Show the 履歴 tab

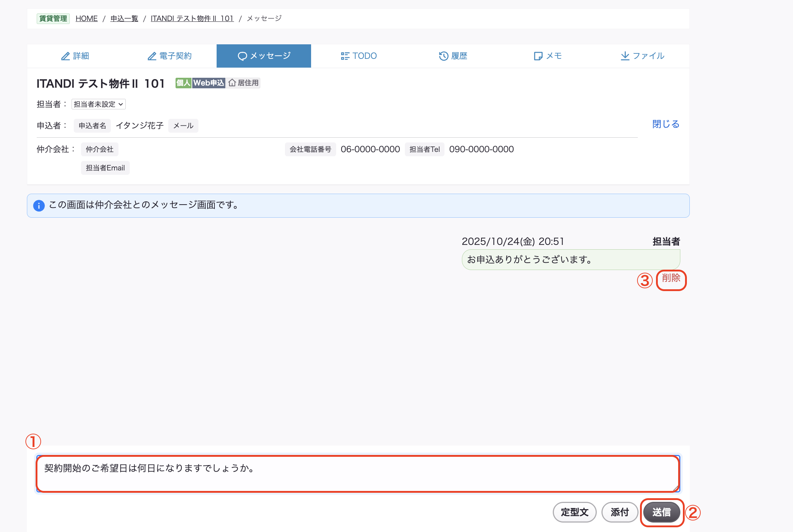[x=453, y=56]
